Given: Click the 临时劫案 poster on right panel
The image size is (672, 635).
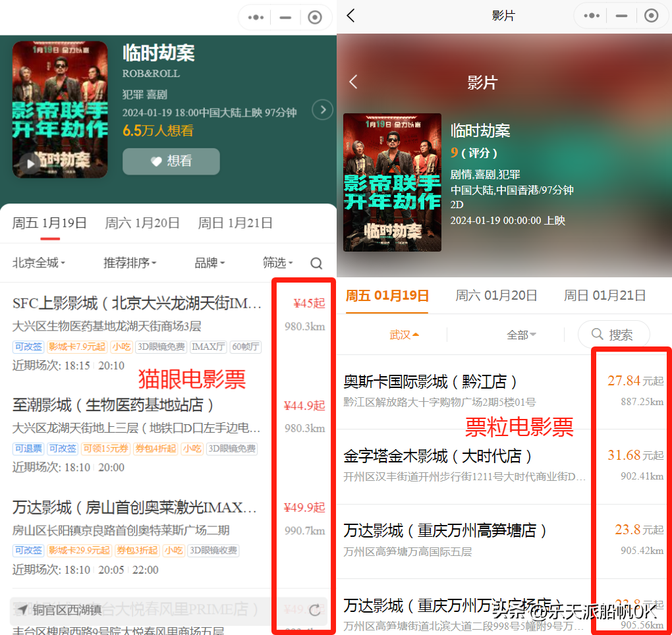Looking at the screenshot, I should [x=392, y=182].
